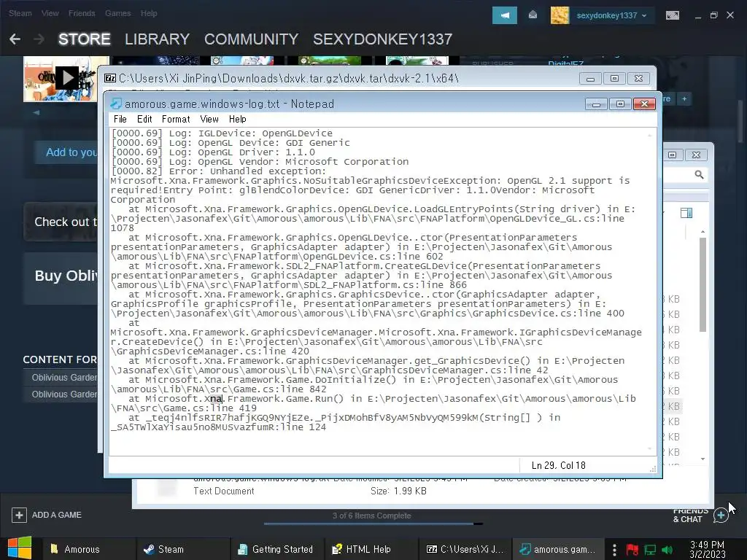Click Explorer window vertical scrollbar
This screenshot has height=560, width=747.
pos(703,284)
